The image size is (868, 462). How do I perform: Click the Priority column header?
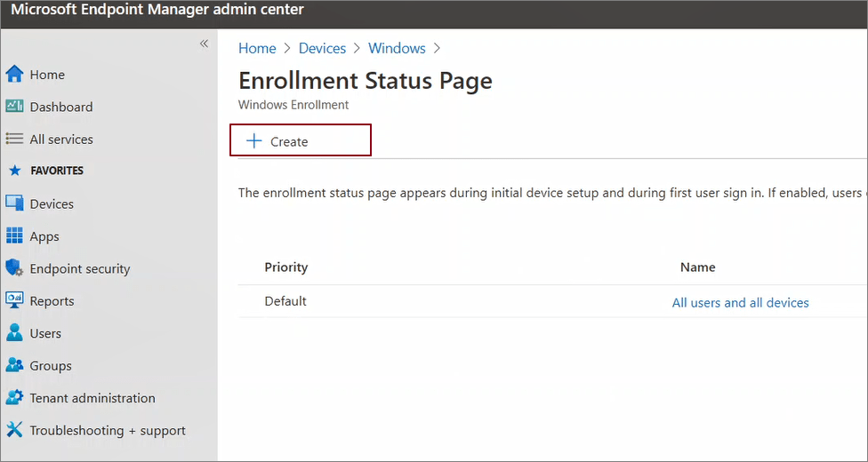(285, 267)
